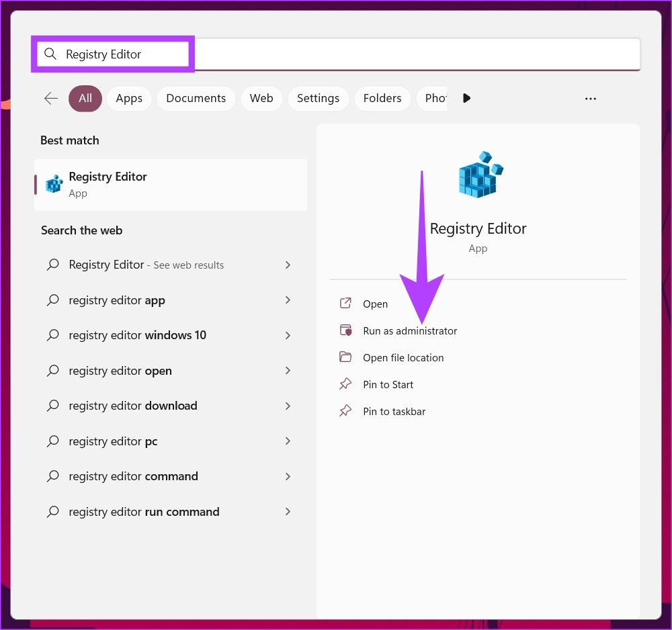
Task: Select the 'registry editor pc' suggestion
Action: tap(171, 441)
